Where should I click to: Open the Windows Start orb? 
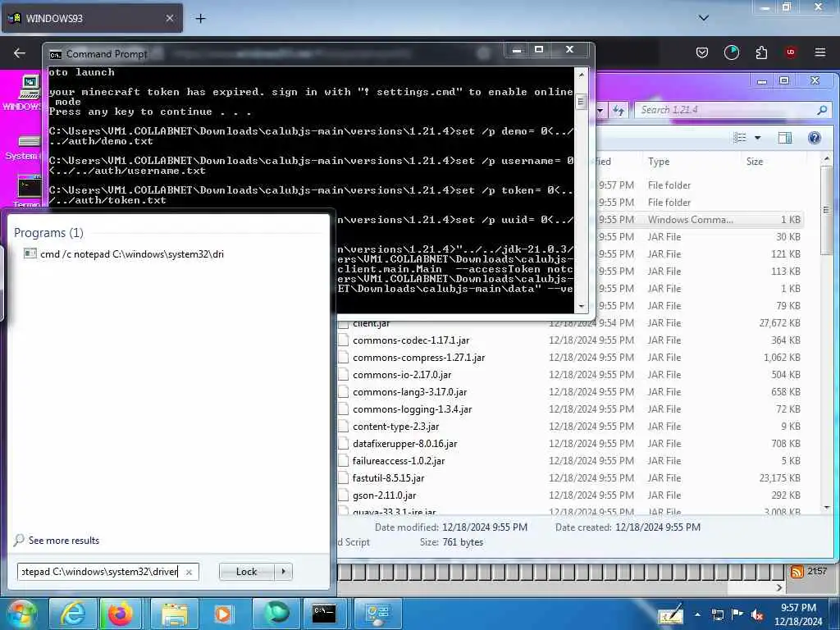(21, 614)
